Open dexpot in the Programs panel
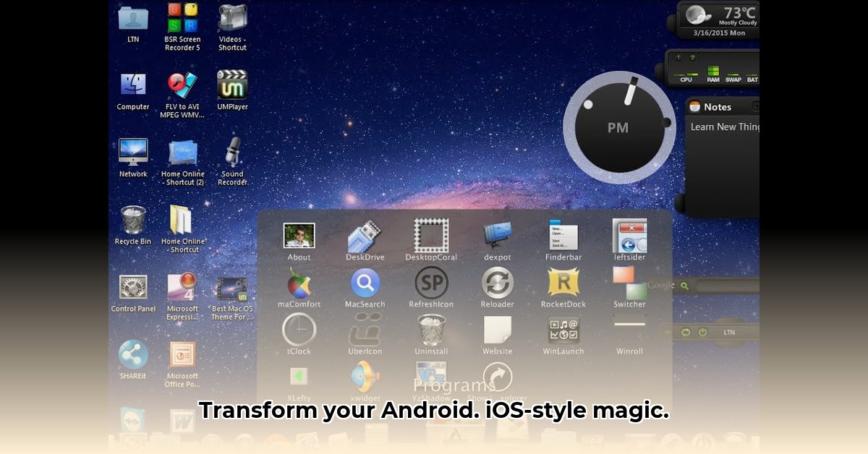 tap(496, 235)
